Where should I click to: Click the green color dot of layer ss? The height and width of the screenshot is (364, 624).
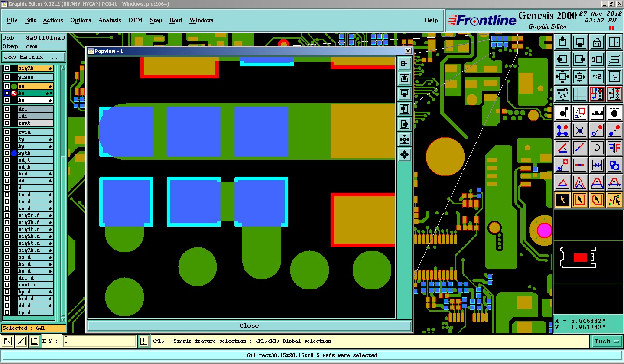coord(14,86)
